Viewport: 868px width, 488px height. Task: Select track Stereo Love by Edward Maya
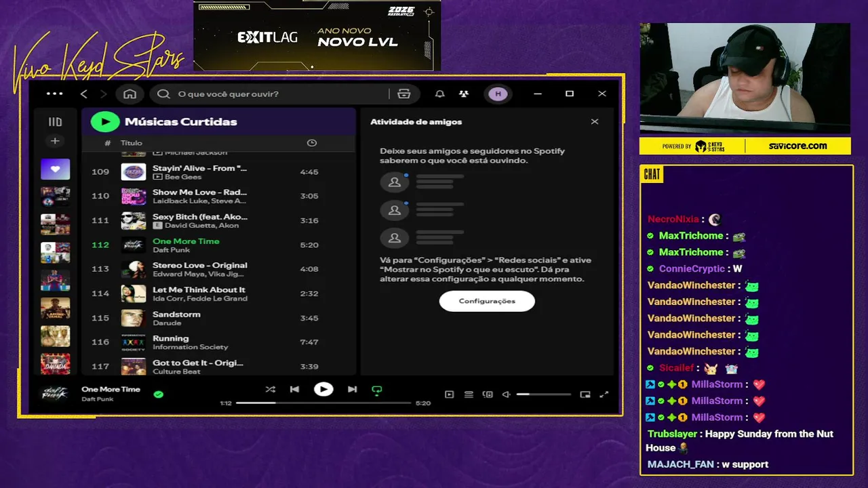(x=218, y=269)
